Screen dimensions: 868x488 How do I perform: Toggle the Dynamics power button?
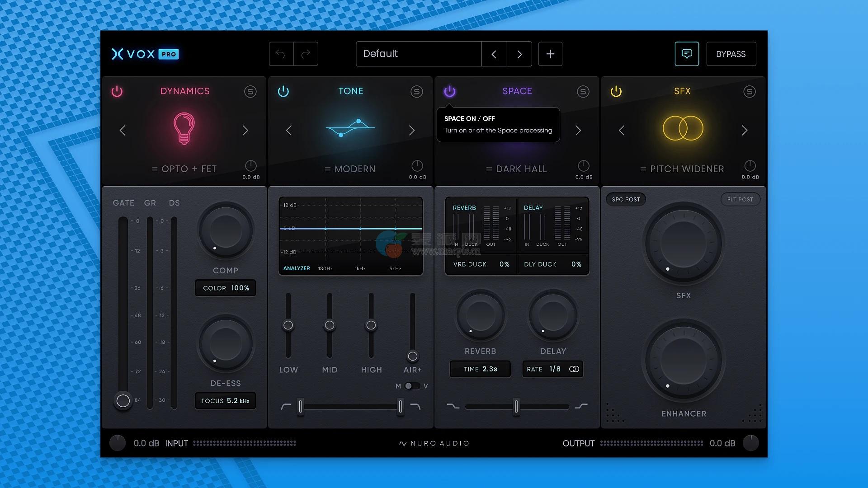click(x=117, y=92)
